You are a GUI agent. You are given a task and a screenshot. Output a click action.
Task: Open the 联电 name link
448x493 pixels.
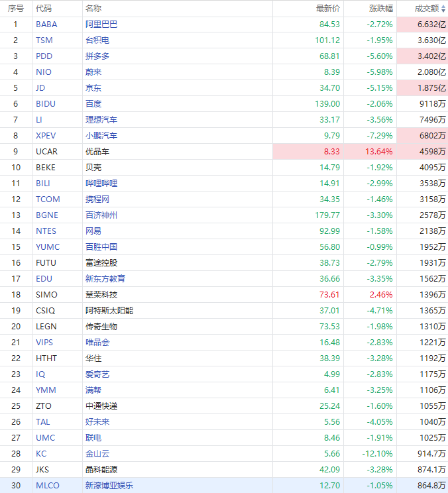(x=93, y=438)
